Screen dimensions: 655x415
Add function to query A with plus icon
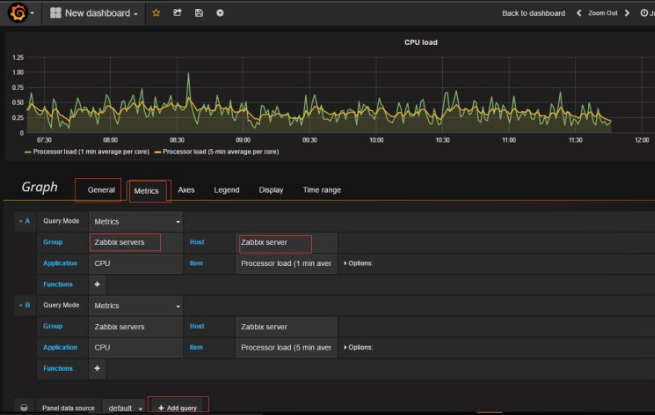click(x=97, y=284)
